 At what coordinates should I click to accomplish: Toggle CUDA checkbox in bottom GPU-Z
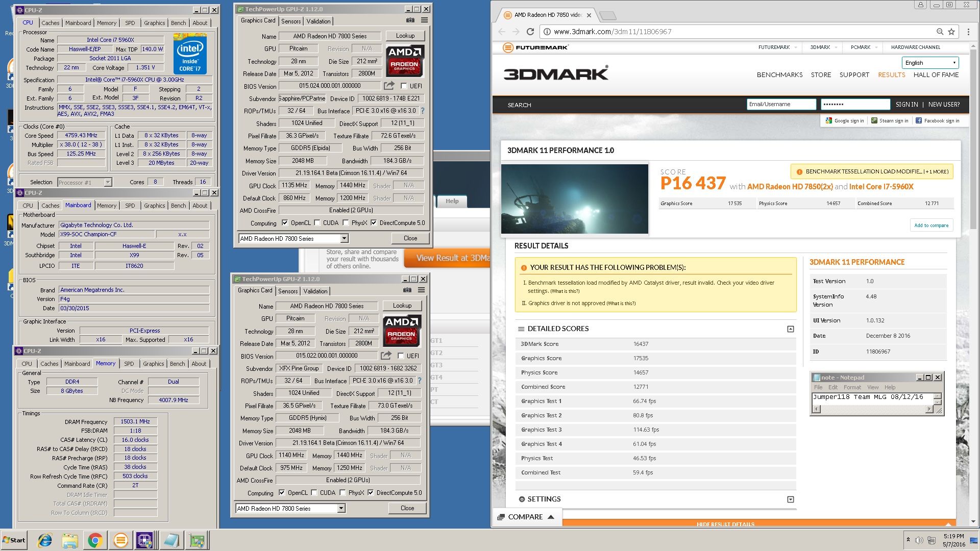coord(314,493)
